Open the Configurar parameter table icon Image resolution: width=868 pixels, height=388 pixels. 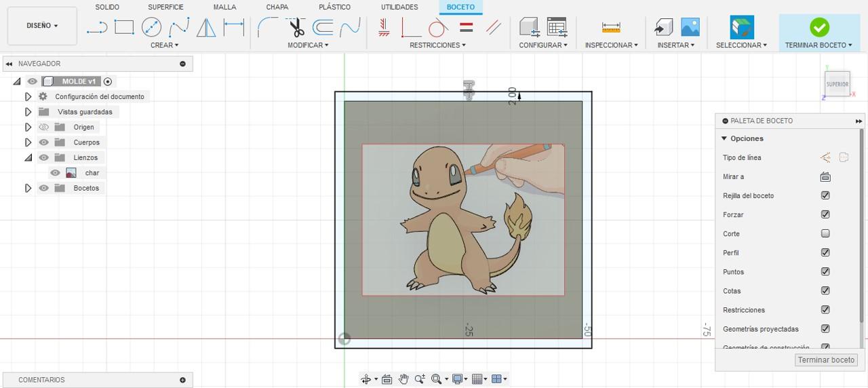click(x=557, y=27)
